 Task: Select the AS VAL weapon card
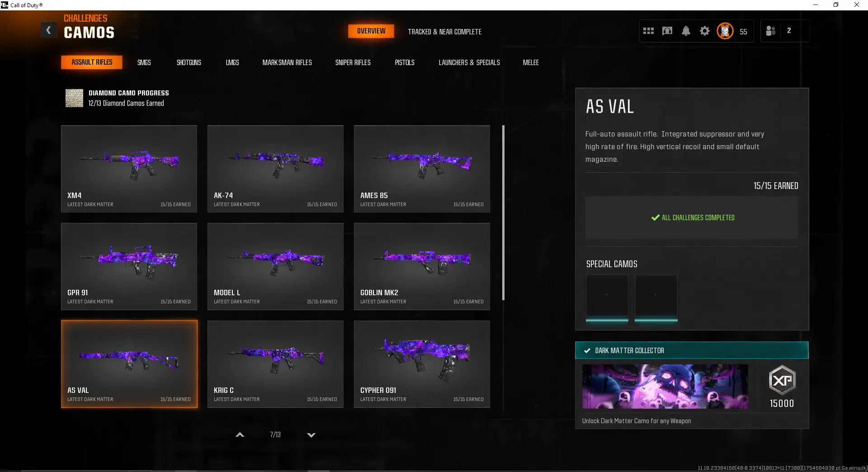pos(129,364)
